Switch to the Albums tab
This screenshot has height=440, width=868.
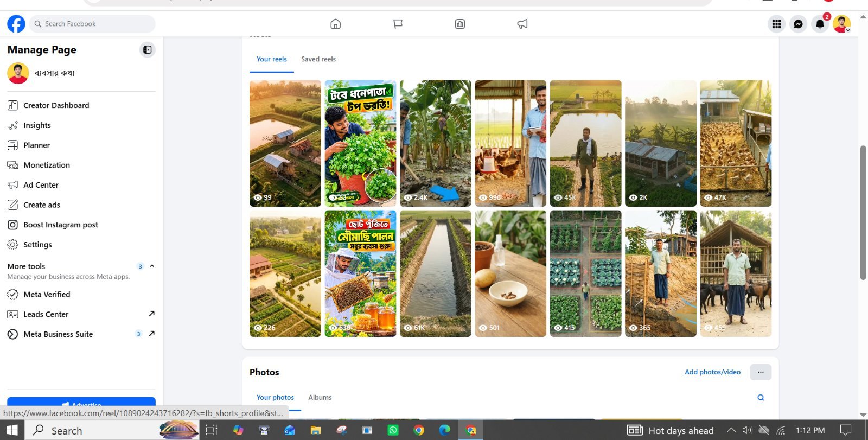(320, 397)
